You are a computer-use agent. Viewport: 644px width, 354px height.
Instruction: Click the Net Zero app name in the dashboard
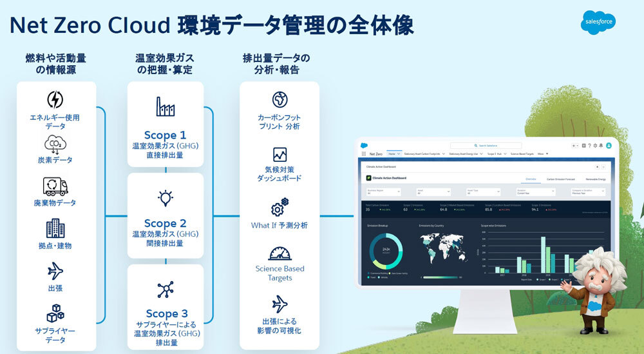(376, 153)
